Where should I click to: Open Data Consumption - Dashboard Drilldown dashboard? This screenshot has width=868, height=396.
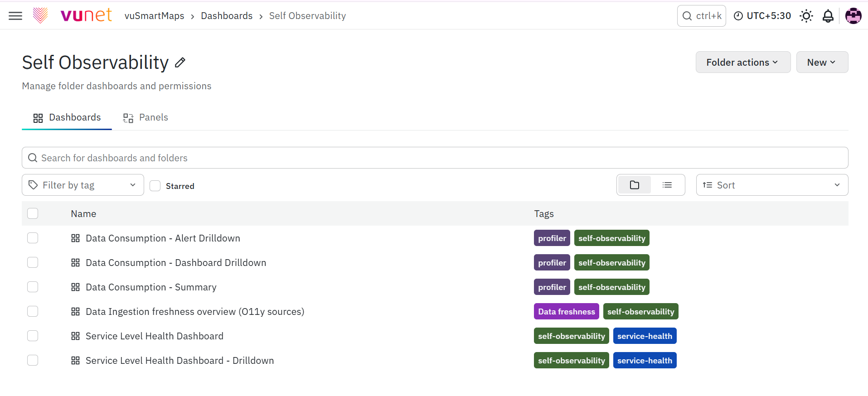coord(176,263)
